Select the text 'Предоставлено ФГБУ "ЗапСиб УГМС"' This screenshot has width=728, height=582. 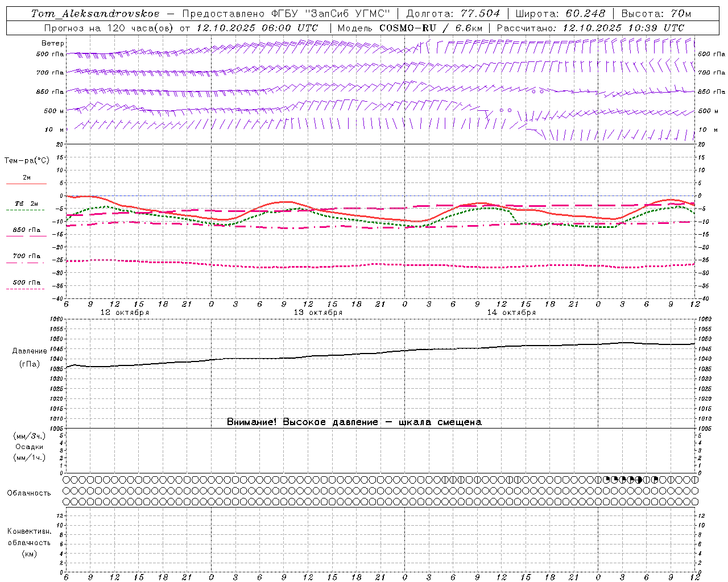(286, 14)
